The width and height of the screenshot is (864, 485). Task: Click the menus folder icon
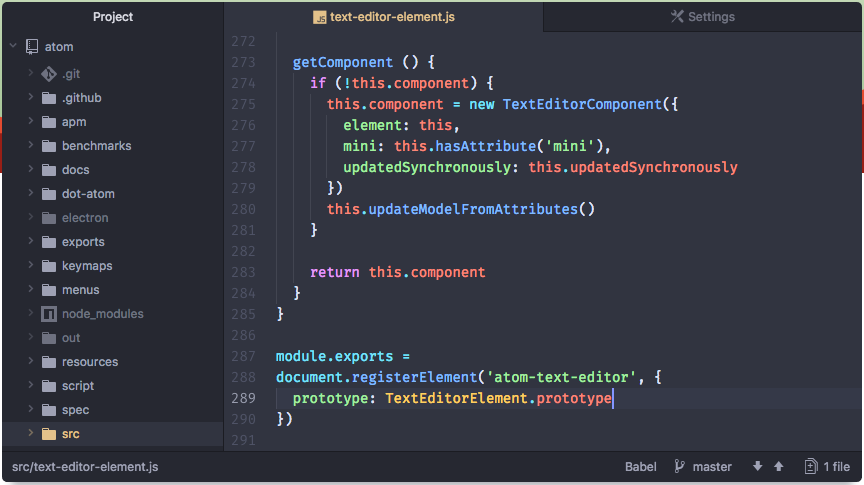(x=49, y=290)
